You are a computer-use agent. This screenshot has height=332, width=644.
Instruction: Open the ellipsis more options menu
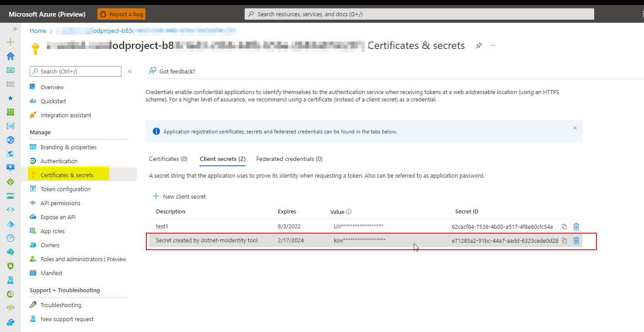pyautogui.click(x=493, y=45)
